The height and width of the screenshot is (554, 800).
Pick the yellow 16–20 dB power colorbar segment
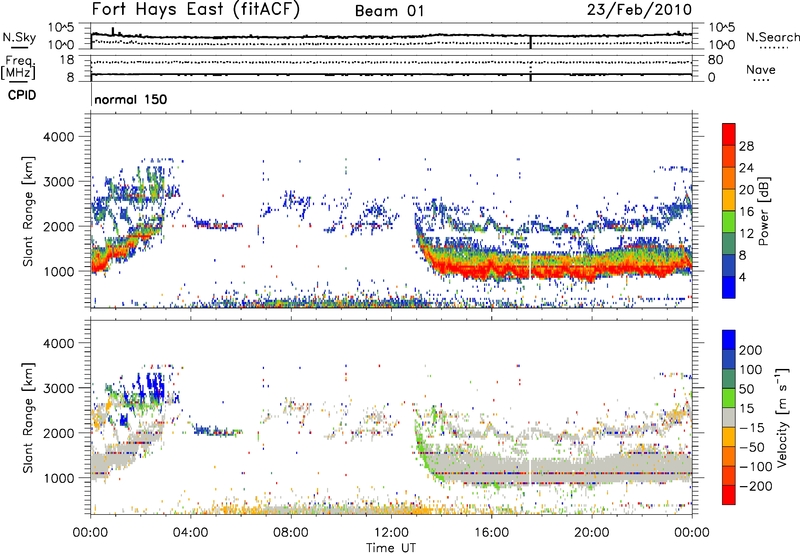[x=729, y=200]
